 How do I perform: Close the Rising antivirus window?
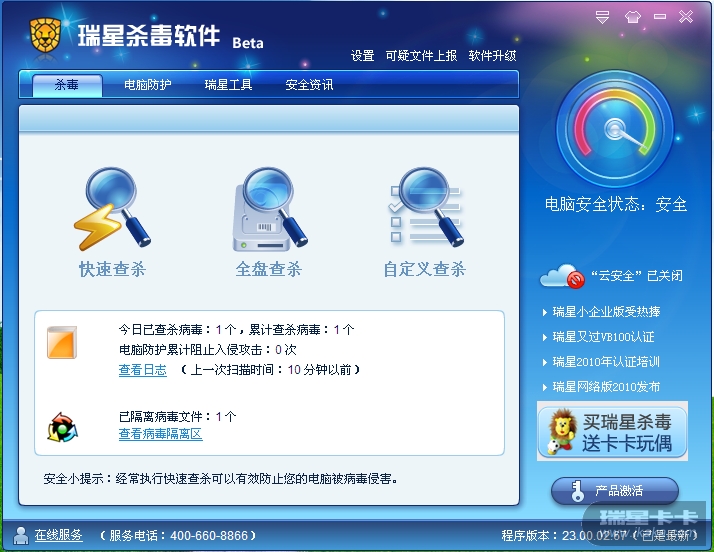(x=686, y=17)
